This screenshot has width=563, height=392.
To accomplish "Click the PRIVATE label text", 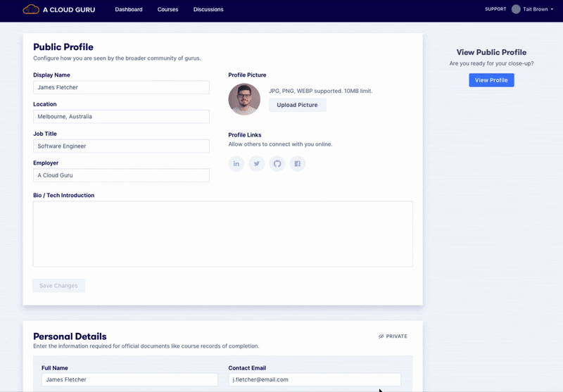I will coord(396,336).
